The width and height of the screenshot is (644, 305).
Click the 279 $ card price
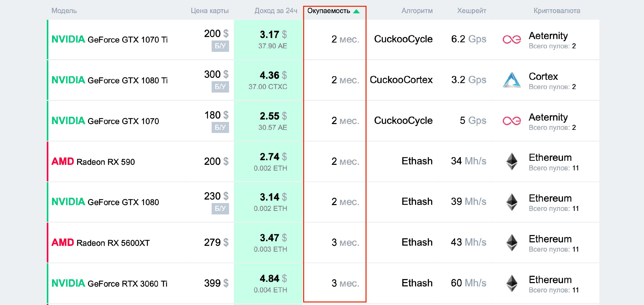pyautogui.click(x=216, y=243)
